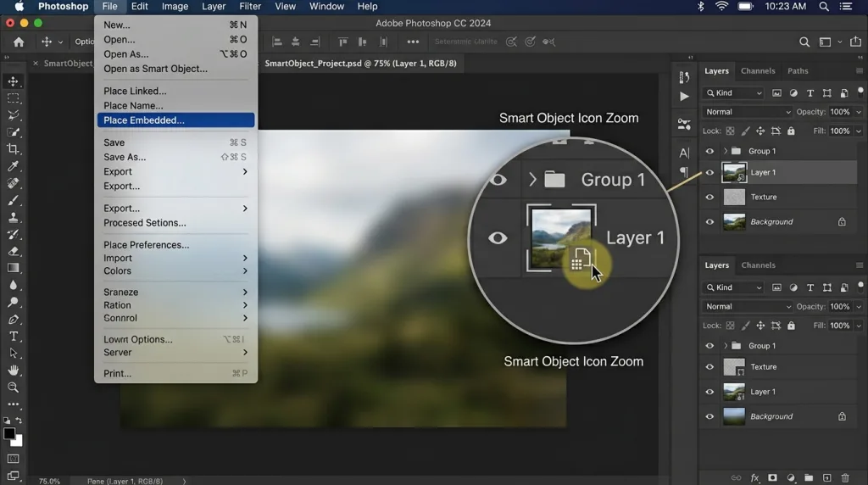Open Kind filter dropdown in lower Layers panel
The width and height of the screenshot is (868, 485).
[734, 287]
